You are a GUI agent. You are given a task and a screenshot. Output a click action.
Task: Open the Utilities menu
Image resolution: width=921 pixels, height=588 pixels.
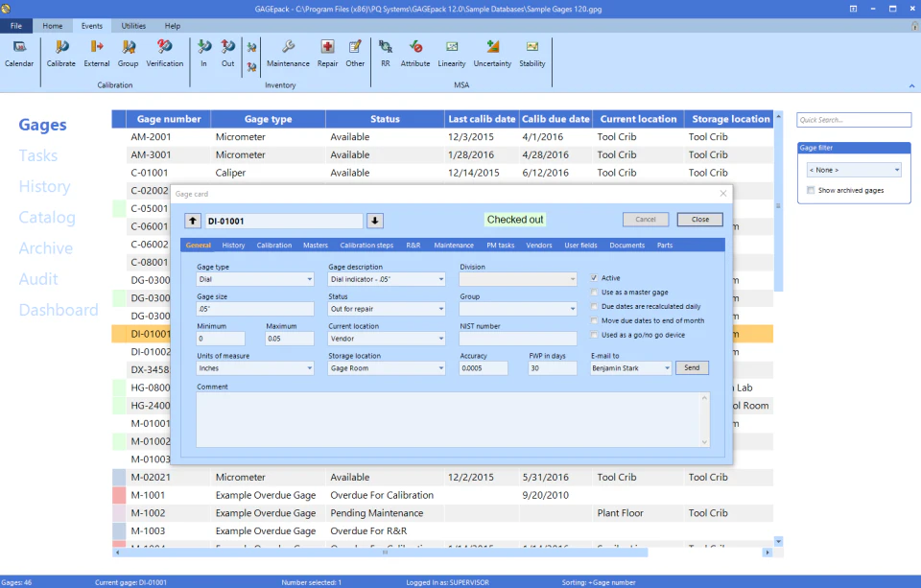point(133,26)
